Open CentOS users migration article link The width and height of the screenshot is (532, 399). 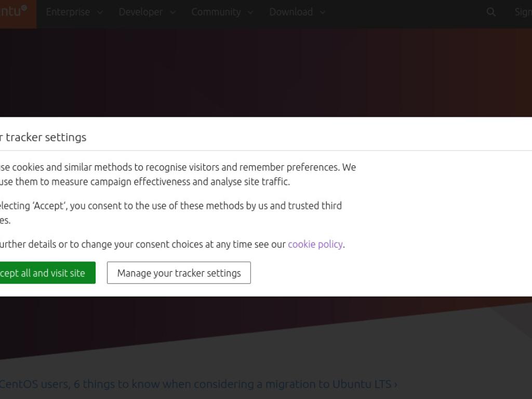point(198,384)
